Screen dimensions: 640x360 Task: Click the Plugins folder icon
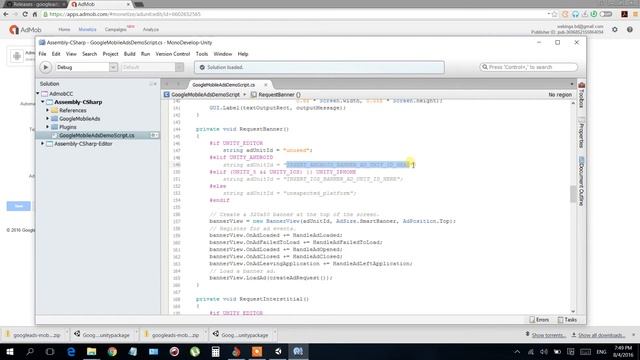tap(54, 127)
